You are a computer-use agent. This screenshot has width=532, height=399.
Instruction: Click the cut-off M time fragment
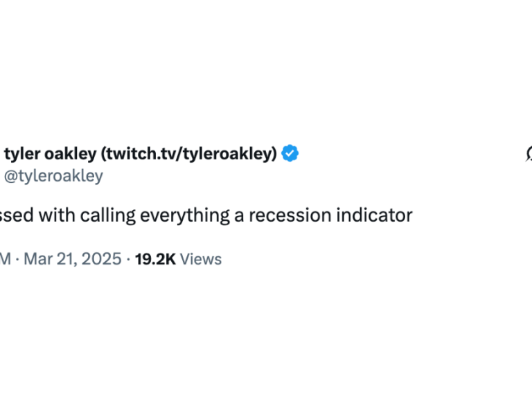pos(6,259)
